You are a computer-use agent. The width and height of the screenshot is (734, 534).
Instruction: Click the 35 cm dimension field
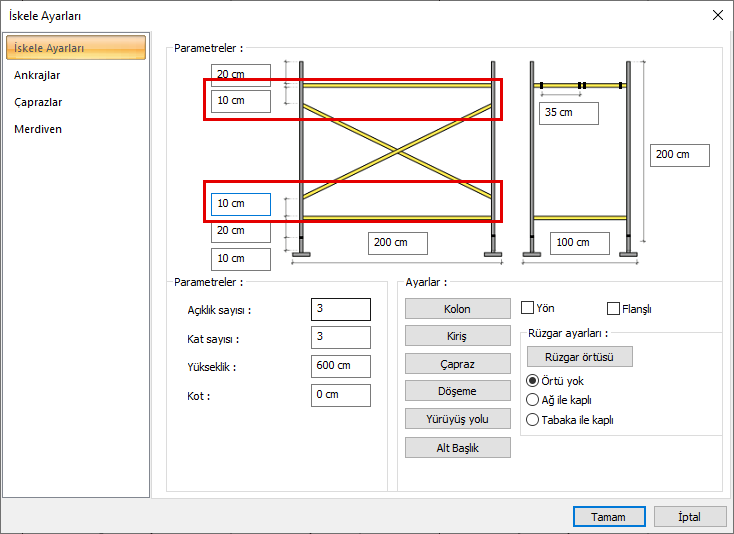568,113
